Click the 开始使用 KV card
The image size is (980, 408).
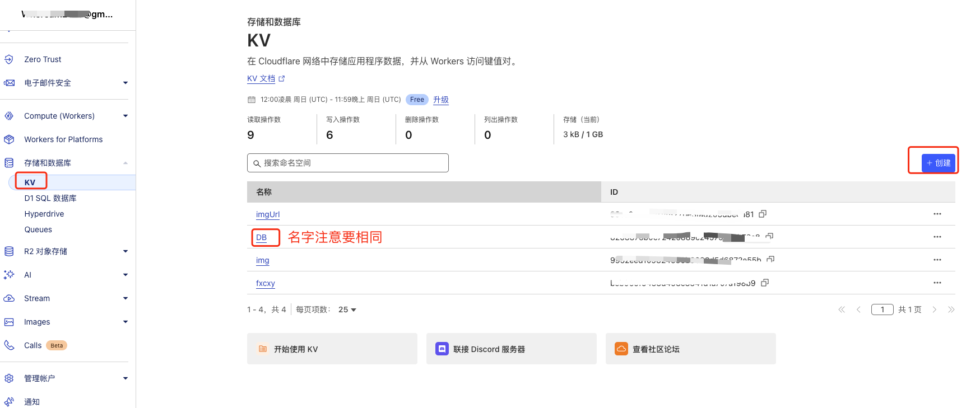332,349
